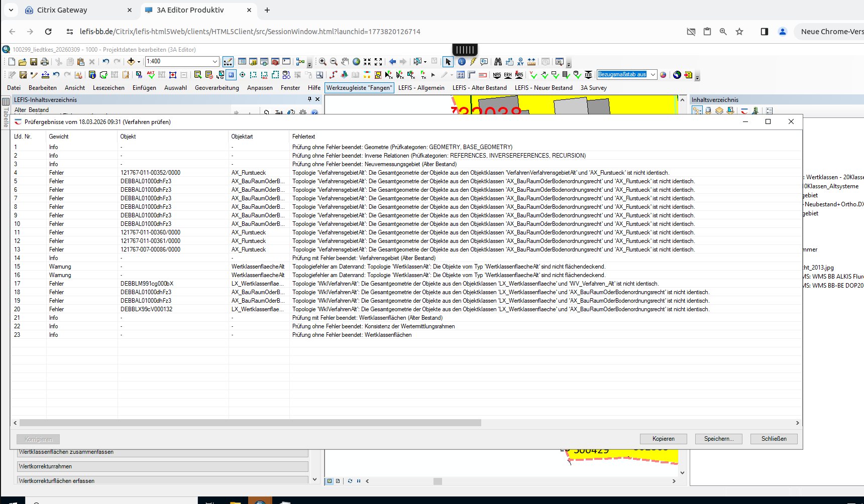
Task: Activate the Identify info tool
Action: click(x=462, y=62)
